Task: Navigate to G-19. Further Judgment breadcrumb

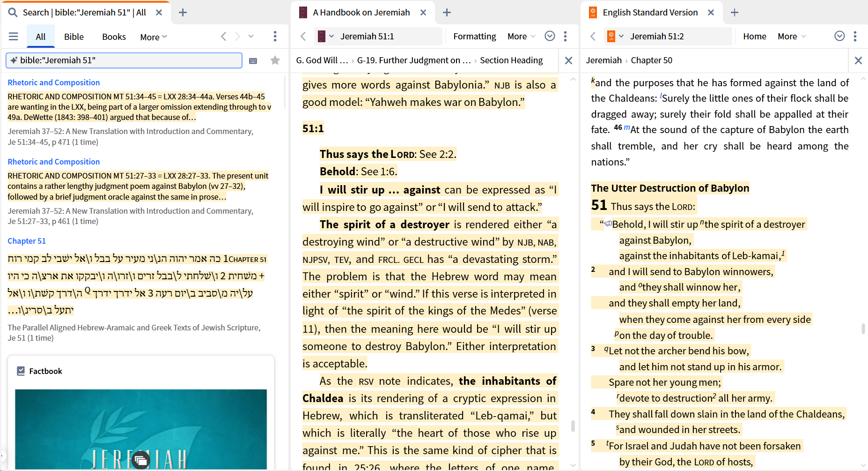Action: [x=414, y=60]
